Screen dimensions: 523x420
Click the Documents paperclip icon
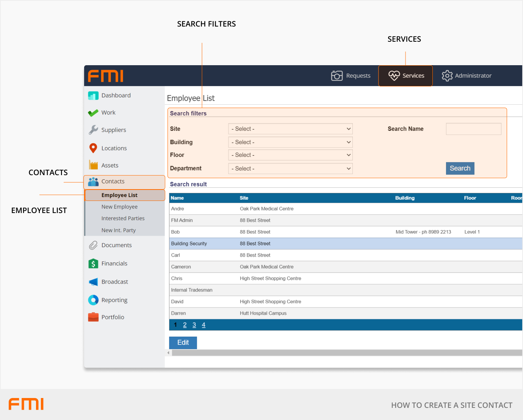pyautogui.click(x=93, y=246)
